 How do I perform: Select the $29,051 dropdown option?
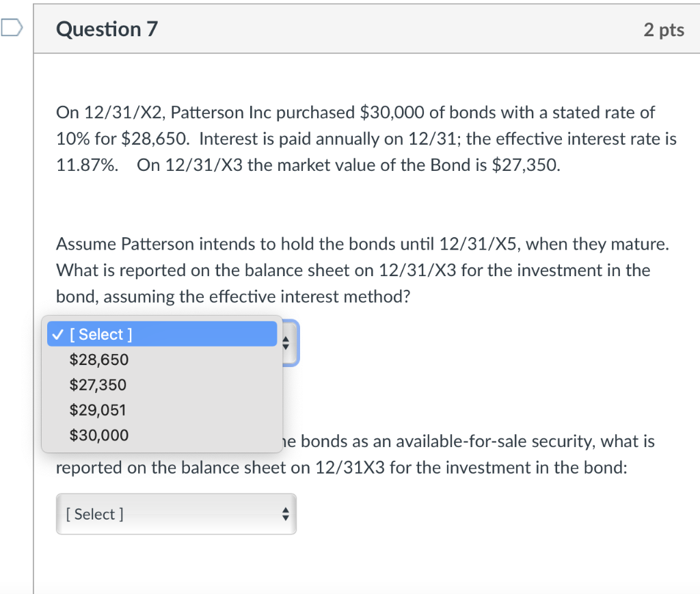coord(98,409)
